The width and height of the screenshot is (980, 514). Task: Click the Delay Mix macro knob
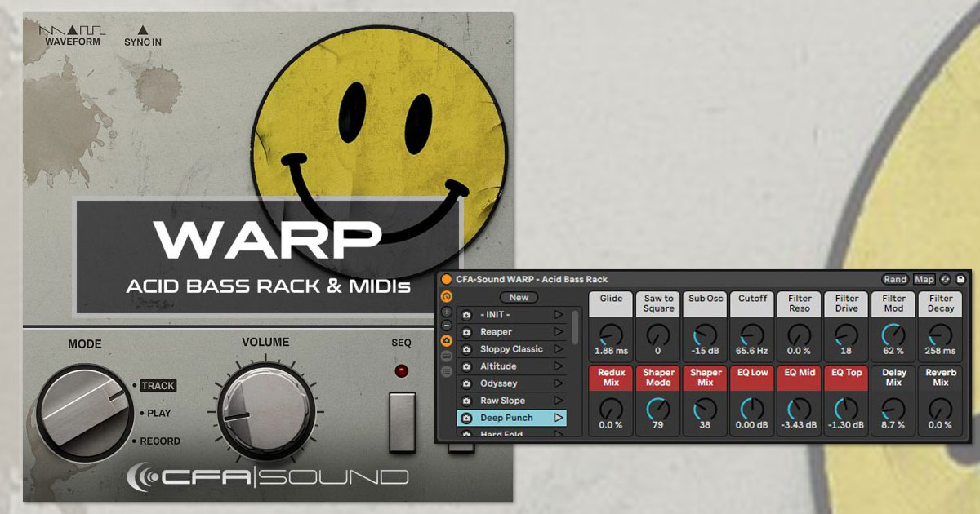coord(894,409)
